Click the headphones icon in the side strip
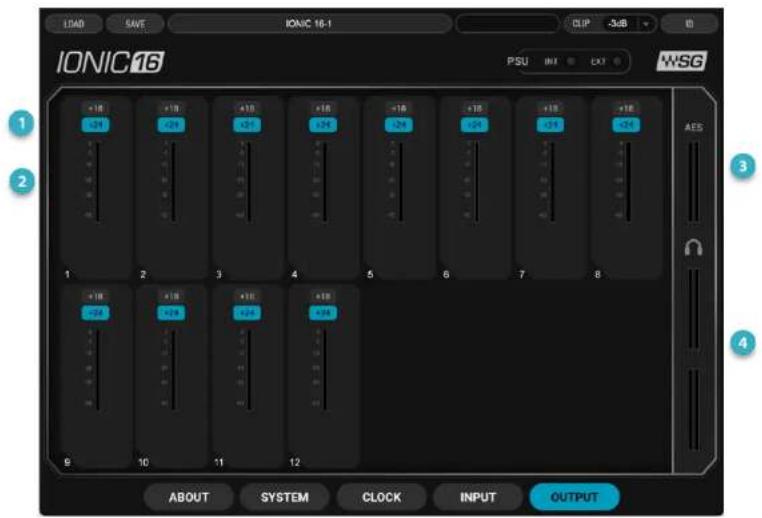 click(693, 248)
